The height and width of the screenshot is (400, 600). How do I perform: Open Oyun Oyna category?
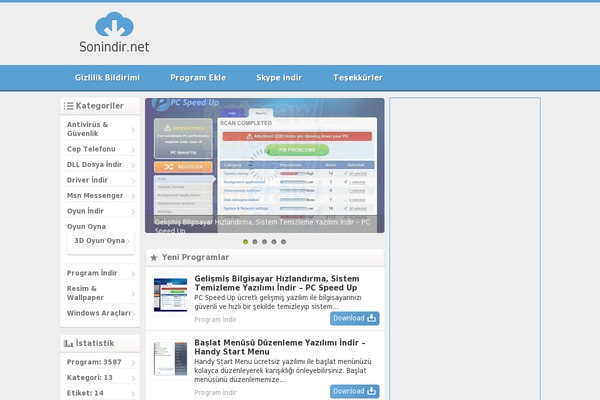tap(86, 227)
